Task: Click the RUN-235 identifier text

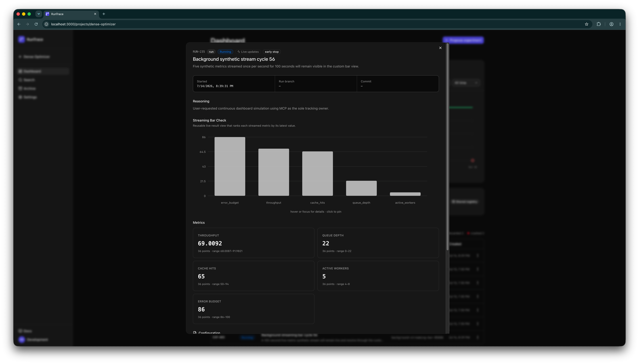Action: [199, 52]
